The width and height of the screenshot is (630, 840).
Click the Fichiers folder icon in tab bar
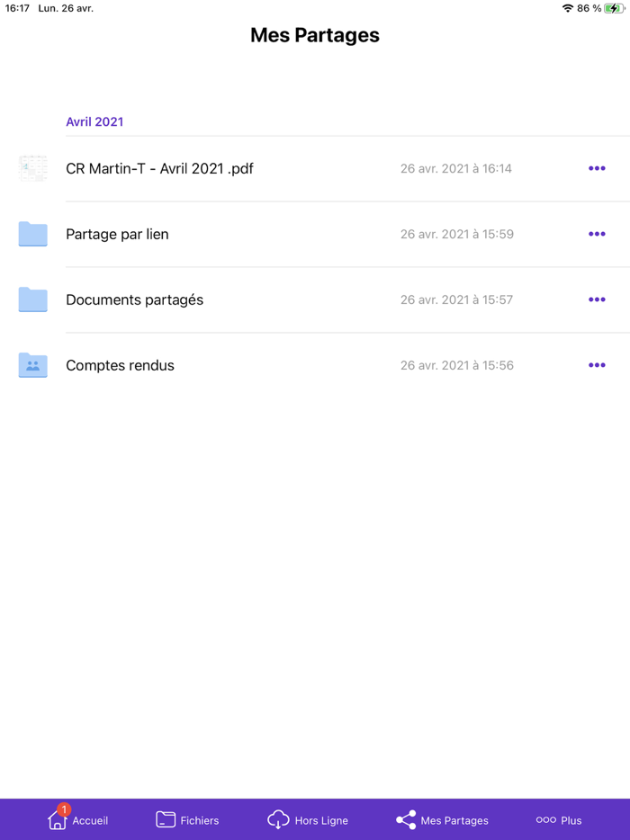[166, 819]
